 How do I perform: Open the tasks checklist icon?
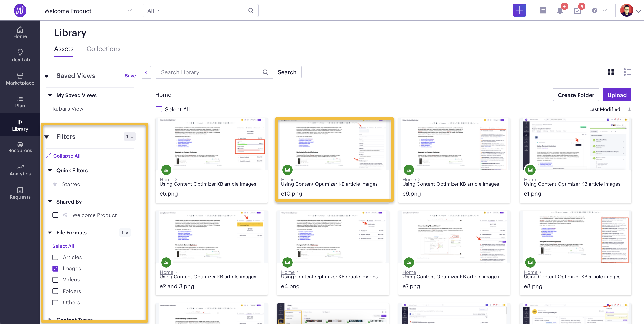pos(577,11)
